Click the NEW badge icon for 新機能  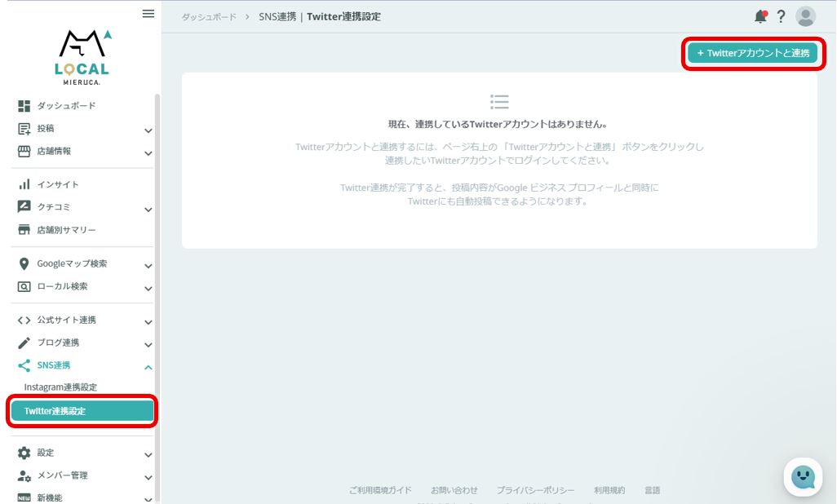point(24,497)
